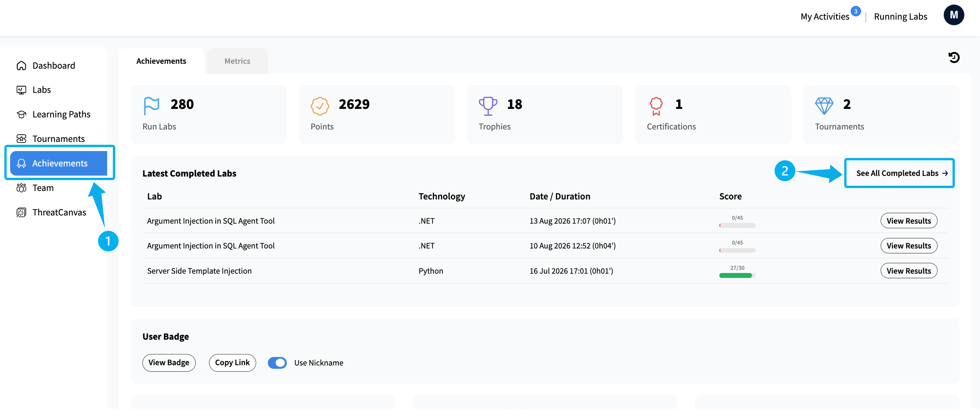The height and width of the screenshot is (410, 980).
Task: Click the Labs monitor icon
Action: pyautogui.click(x=21, y=90)
